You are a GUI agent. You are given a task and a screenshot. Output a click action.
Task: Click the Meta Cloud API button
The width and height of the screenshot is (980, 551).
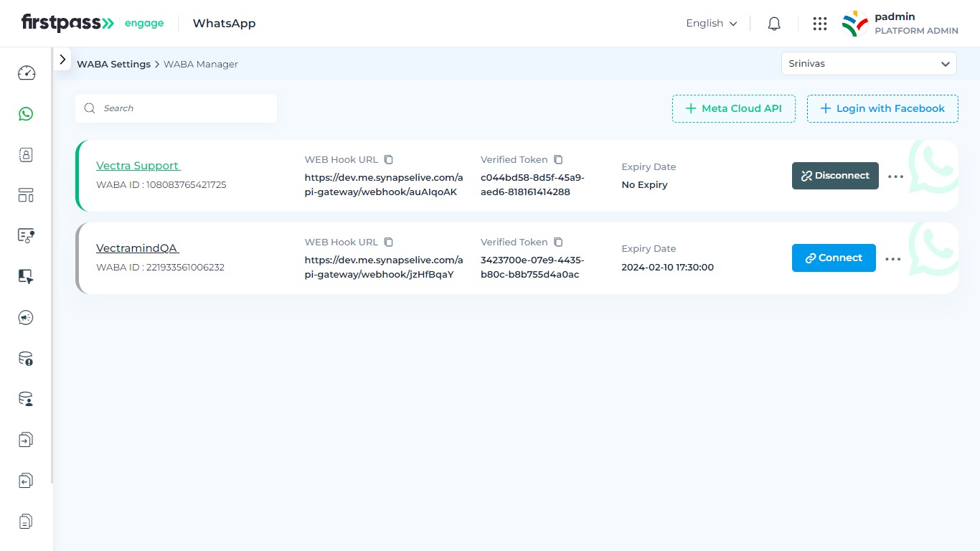click(733, 108)
